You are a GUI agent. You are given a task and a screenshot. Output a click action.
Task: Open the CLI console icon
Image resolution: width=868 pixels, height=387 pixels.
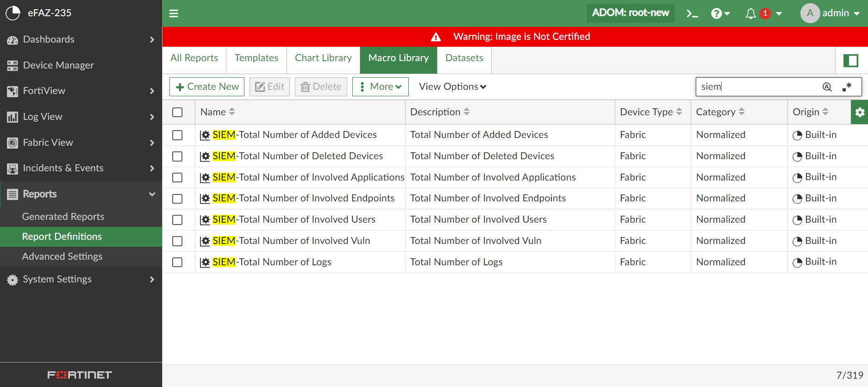point(692,13)
